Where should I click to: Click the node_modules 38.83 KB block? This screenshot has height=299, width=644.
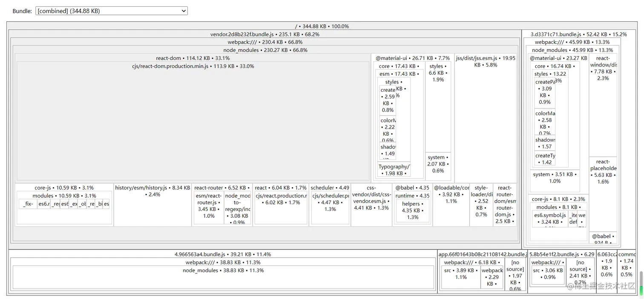pos(223,278)
